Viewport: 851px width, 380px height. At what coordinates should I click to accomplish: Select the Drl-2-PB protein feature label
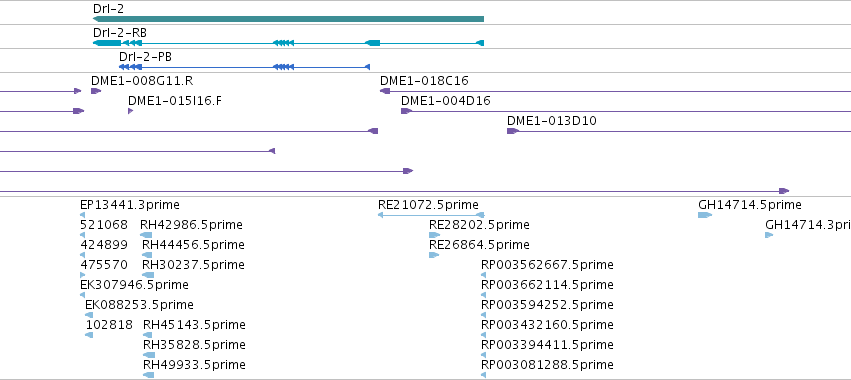click(145, 56)
